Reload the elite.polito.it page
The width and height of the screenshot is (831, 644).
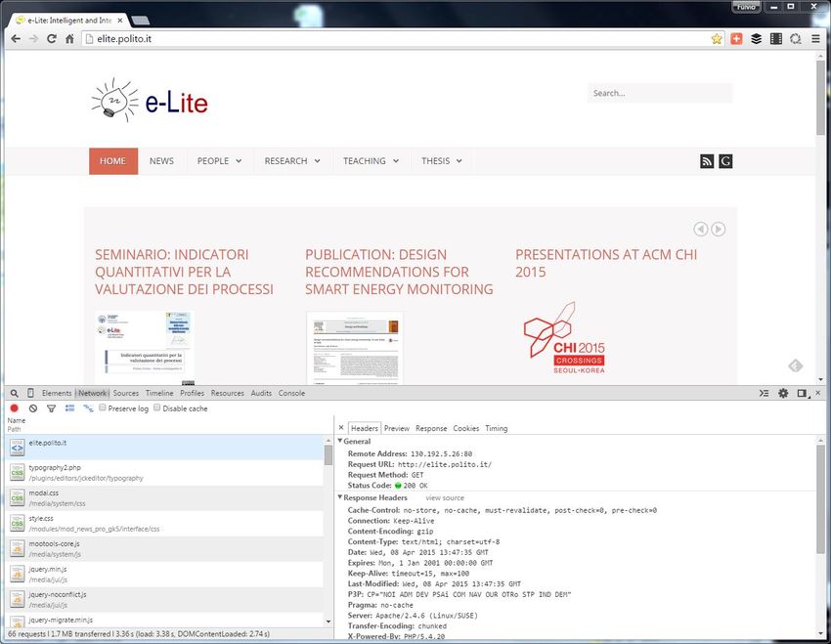[52, 39]
